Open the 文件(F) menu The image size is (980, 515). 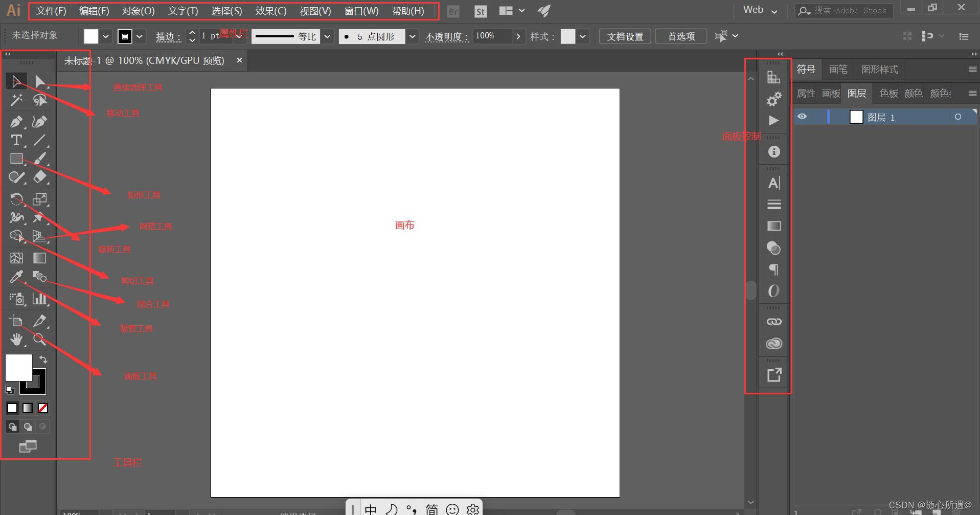click(x=51, y=11)
